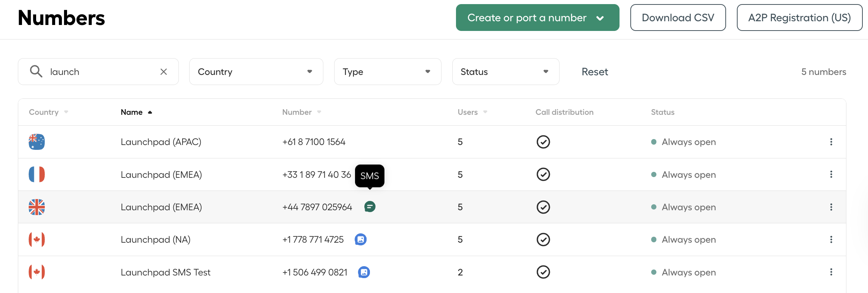Screen dimensions: 868x293
Task: Click the MMS icon next to +1 778 771 4725
Action: 361,239
